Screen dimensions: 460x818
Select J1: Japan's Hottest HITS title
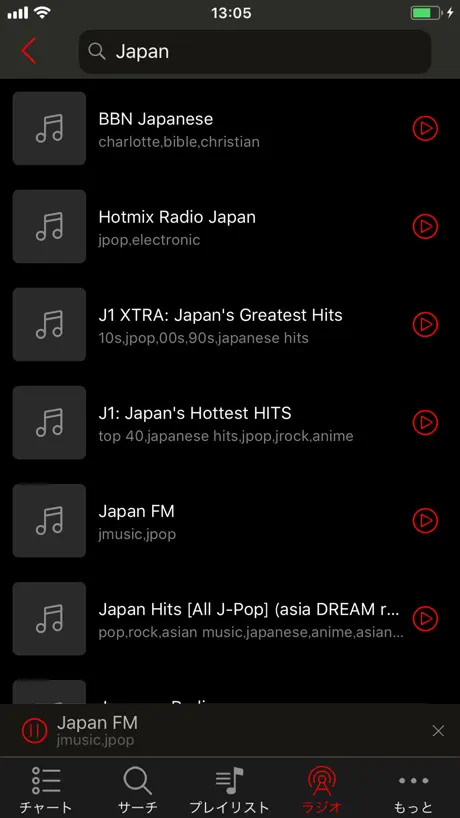(195, 413)
